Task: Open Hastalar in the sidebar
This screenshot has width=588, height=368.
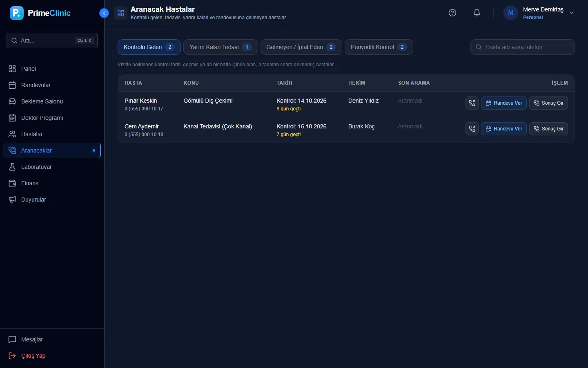Action: 52,134
